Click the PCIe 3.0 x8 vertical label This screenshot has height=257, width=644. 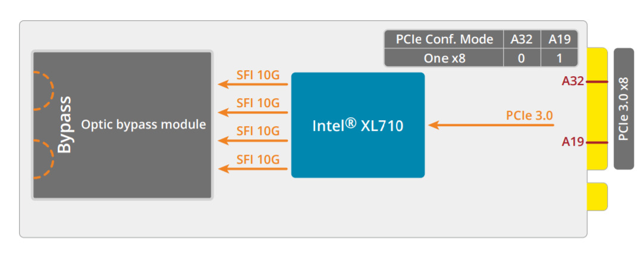[624, 108]
